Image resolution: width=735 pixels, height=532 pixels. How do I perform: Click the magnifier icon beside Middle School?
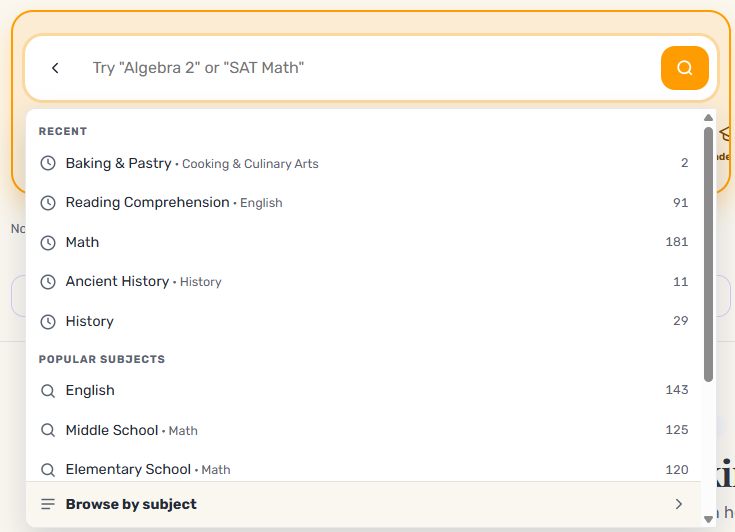[x=48, y=430]
